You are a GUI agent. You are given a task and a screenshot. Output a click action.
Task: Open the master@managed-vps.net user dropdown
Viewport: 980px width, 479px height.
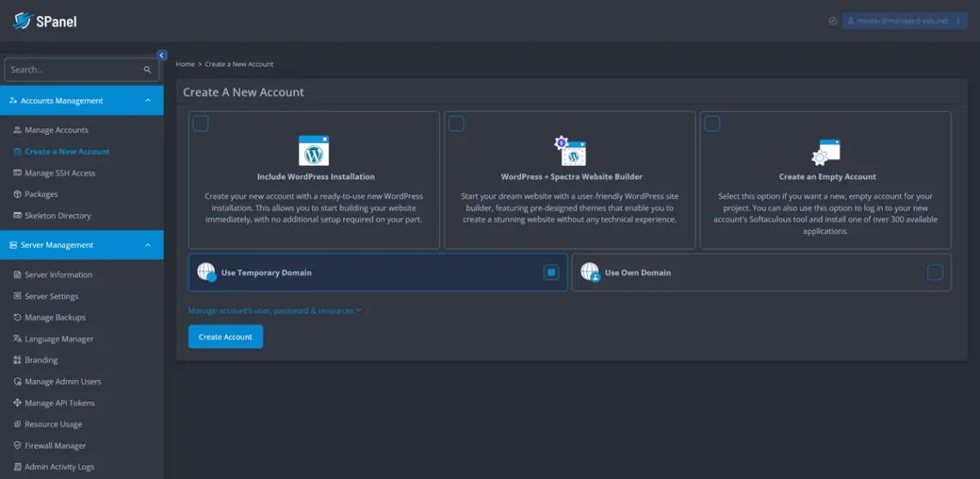pos(905,21)
